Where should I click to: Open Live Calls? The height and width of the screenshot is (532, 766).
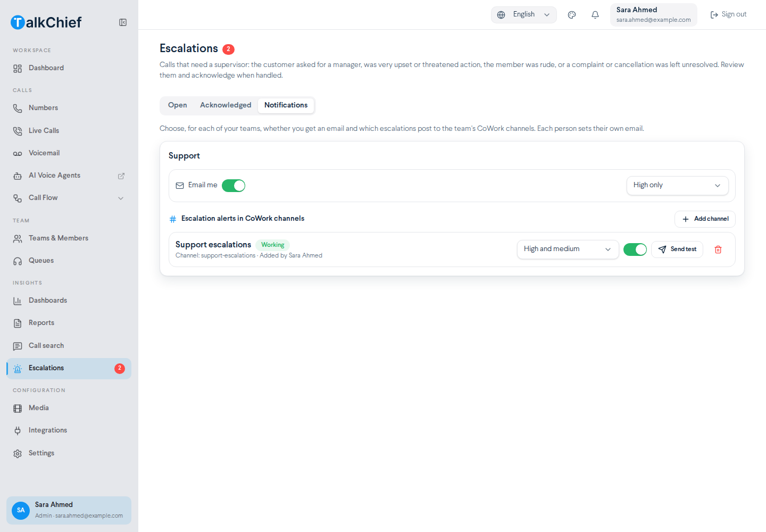(x=69, y=131)
